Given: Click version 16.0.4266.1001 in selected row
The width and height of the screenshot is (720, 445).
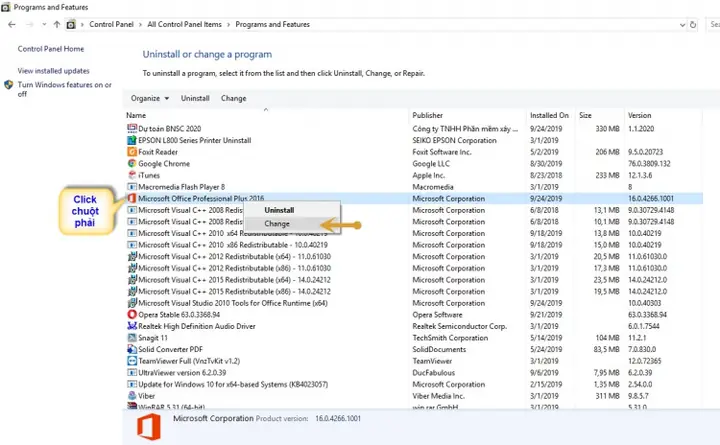Looking at the screenshot, I should point(651,198).
